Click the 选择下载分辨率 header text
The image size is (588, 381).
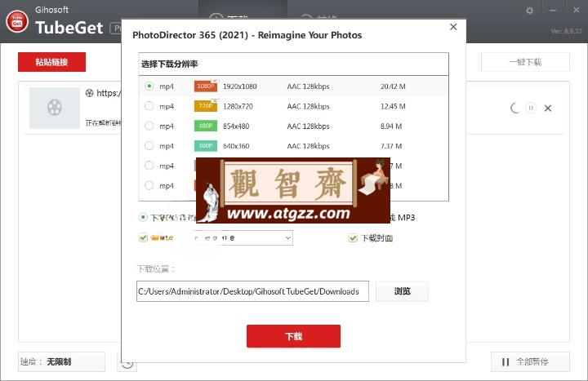click(x=170, y=64)
